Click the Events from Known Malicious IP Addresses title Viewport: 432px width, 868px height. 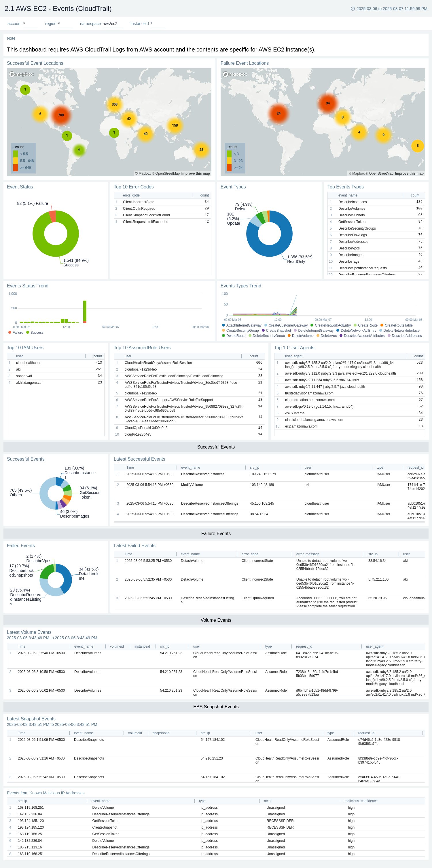[x=46, y=793]
